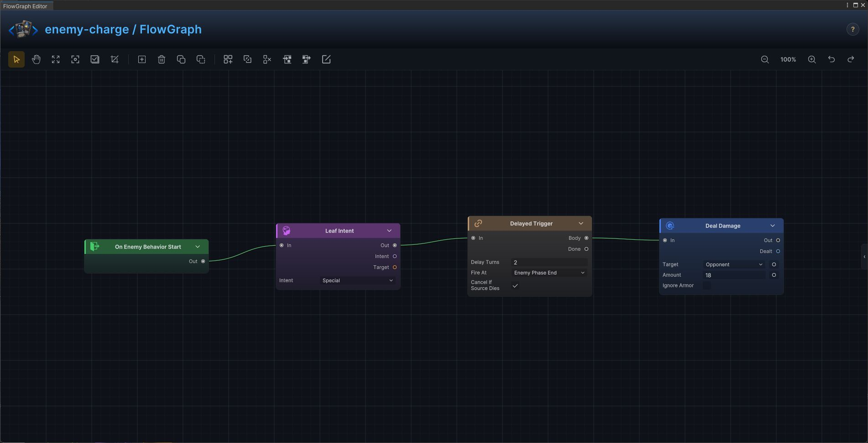The width and height of the screenshot is (868, 443).
Task: Click the Deal Damage node title
Action: (723, 226)
